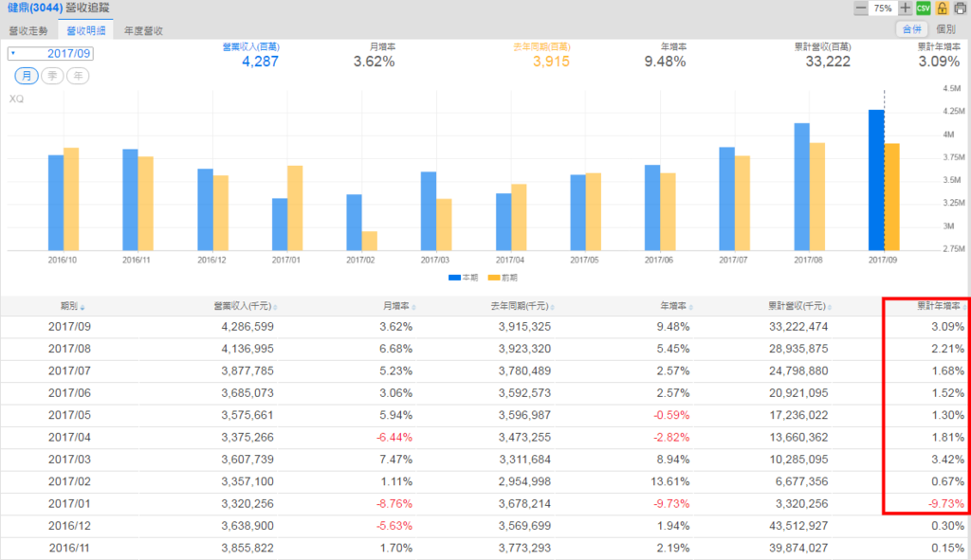Select the 2017/02 table row period cell
This screenshot has height=560, width=971.
click(69, 481)
